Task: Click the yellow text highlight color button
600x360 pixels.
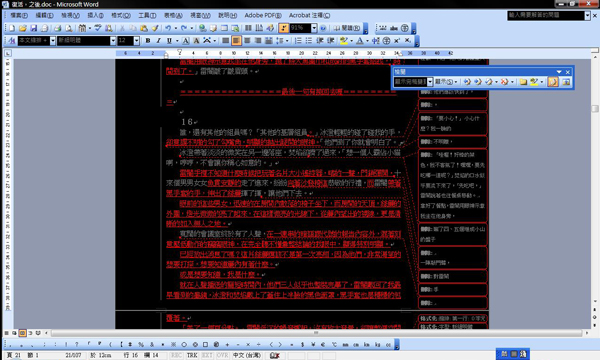Action: (344, 41)
